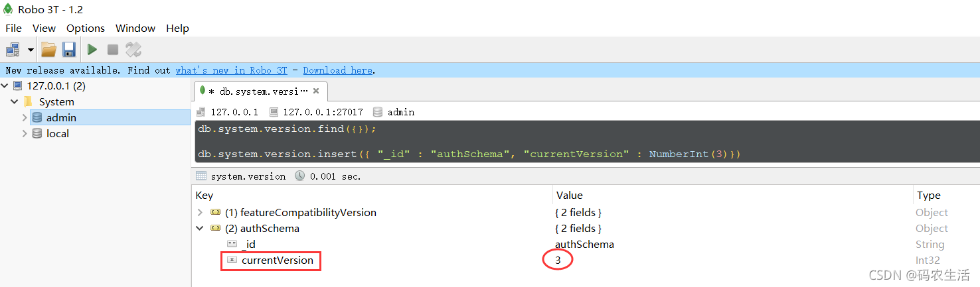Click the rotate view icon in toolbar
This screenshot has height=287, width=980.
pyautogui.click(x=133, y=50)
